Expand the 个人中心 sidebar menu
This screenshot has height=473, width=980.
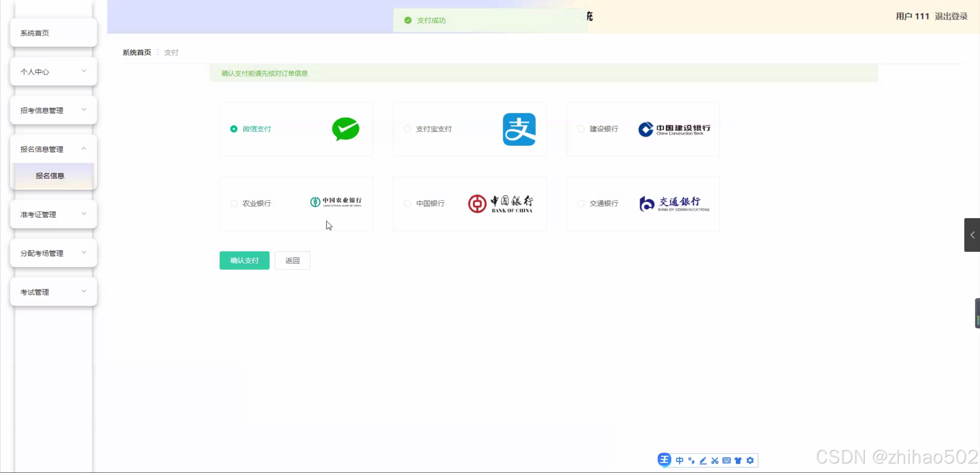click(53, 72)
